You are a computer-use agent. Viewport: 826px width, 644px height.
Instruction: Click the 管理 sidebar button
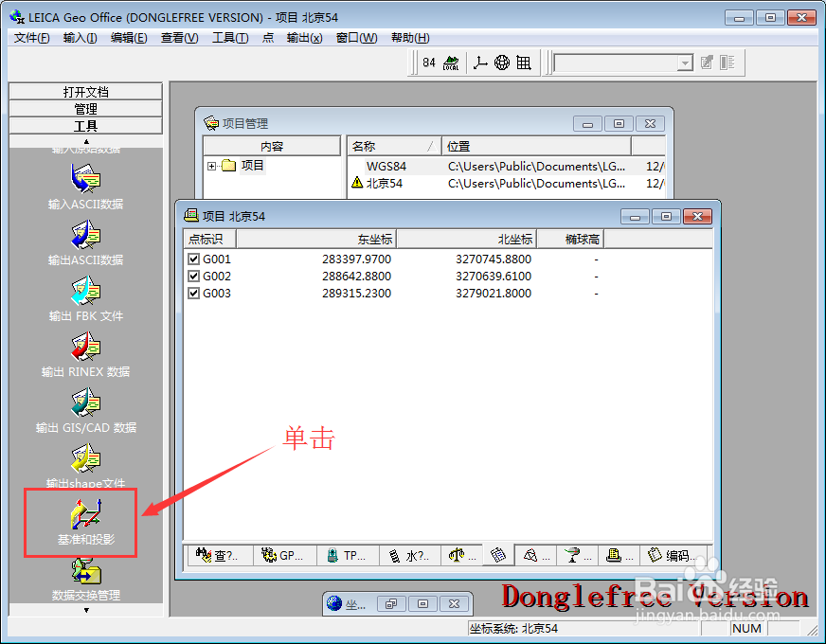point(85,109)
